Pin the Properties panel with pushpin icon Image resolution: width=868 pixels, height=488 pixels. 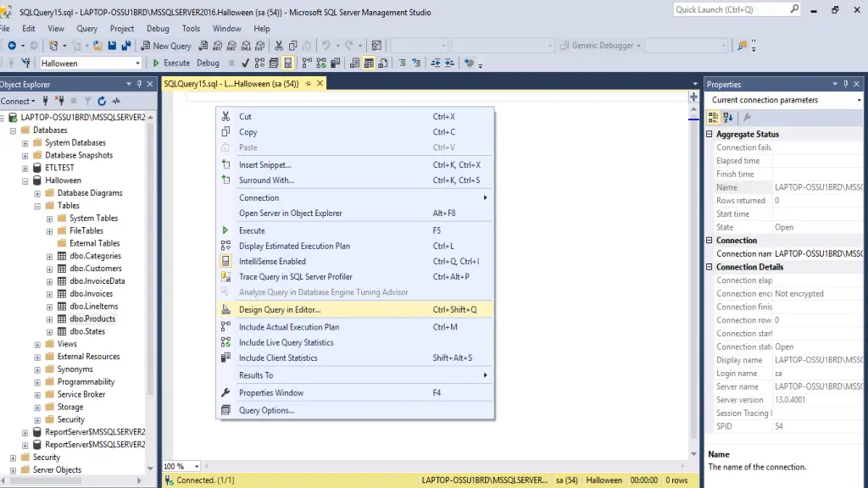(x=845, y=84)
